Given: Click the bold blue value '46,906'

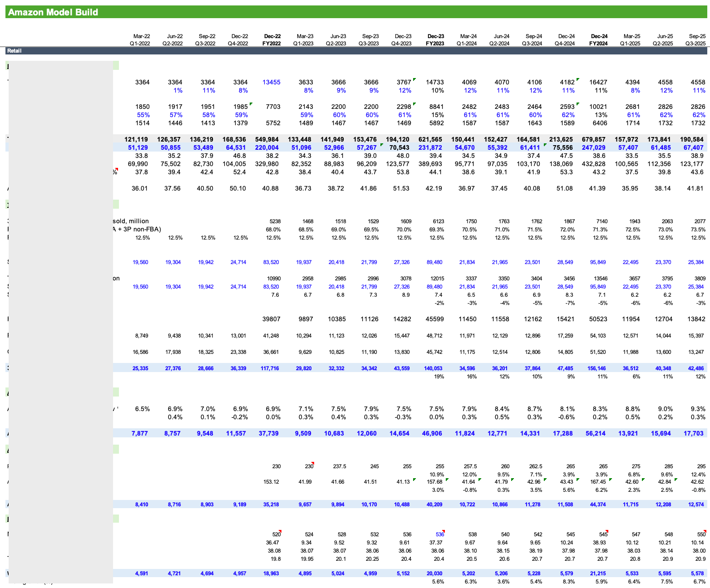Looking at the screenshot, I should coord(432,433).
